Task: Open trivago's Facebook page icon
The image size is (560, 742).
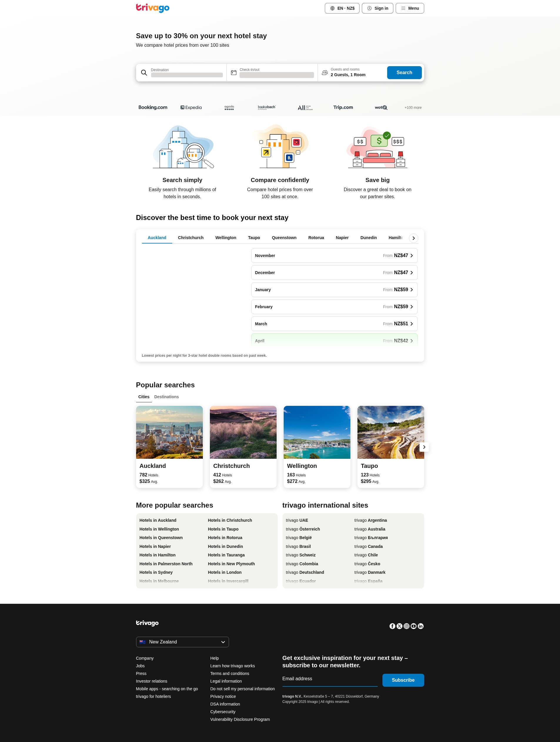Action: [x=392, y=626]
